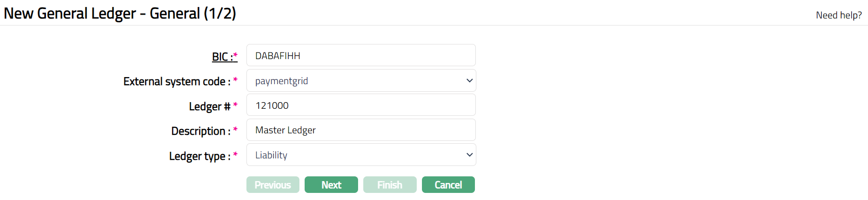
Task: Focus the BIC field containing DABAFIHH
Action: (360, 56)
